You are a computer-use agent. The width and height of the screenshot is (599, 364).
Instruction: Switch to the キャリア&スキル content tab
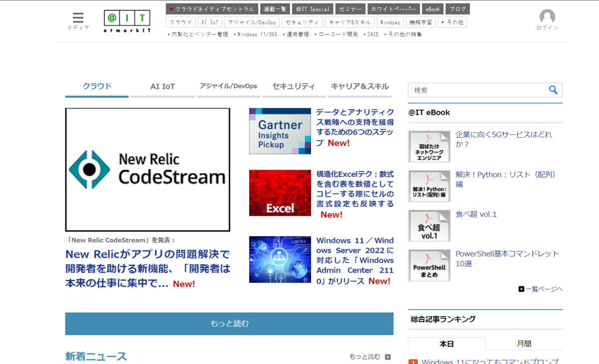point(360,87)
